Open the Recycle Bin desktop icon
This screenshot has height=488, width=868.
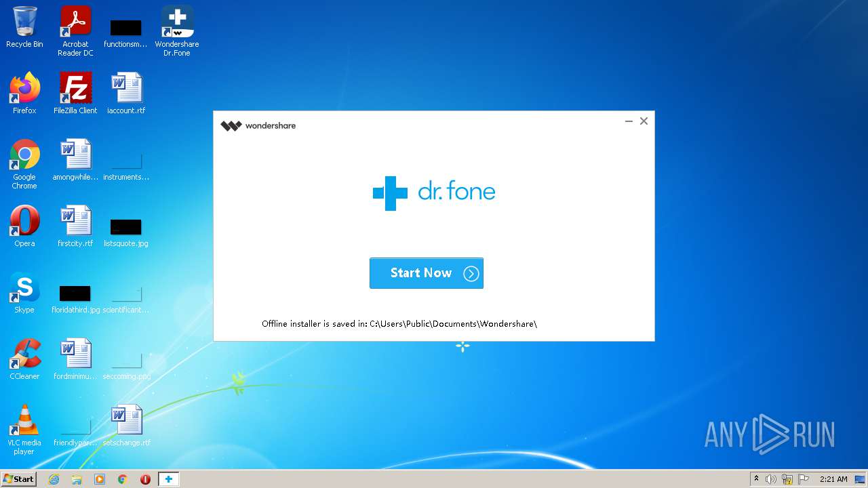(24, 28)
